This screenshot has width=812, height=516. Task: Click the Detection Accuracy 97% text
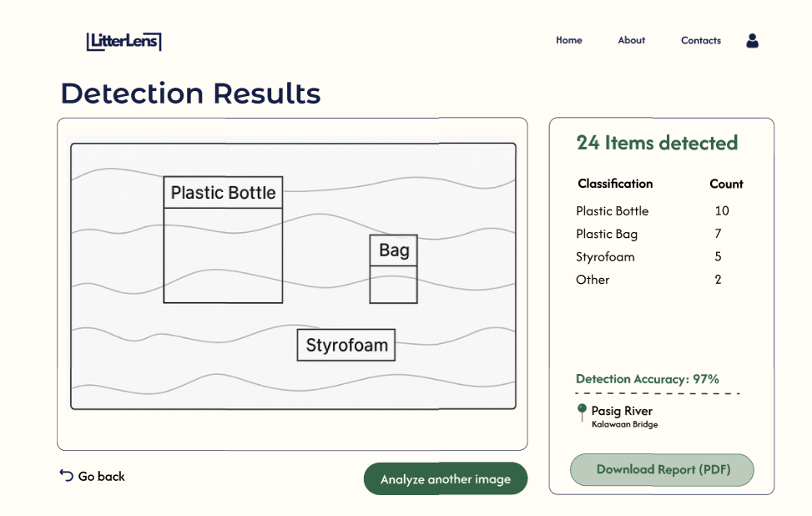point(648,379)
